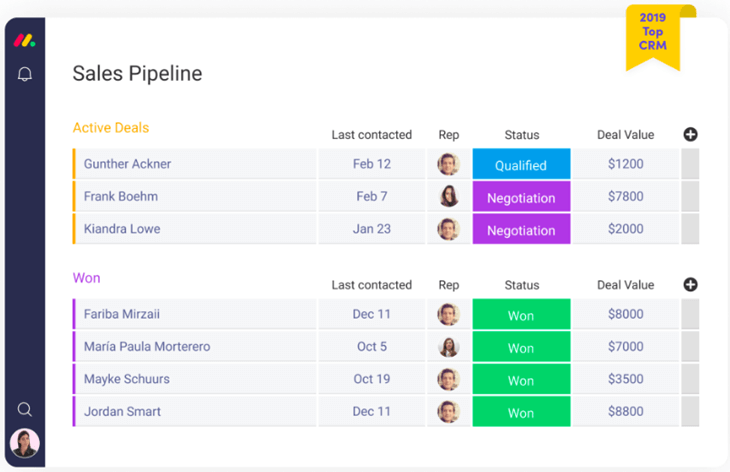Edit $3500 deal value for Mayke Schuurs
730x472 pixels.
(x=625, y=379)
